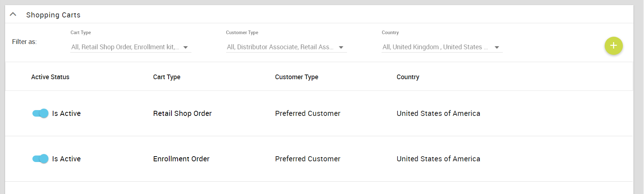
Task: Sort by the Cart Type column header
Action: (x=167, y=77)
